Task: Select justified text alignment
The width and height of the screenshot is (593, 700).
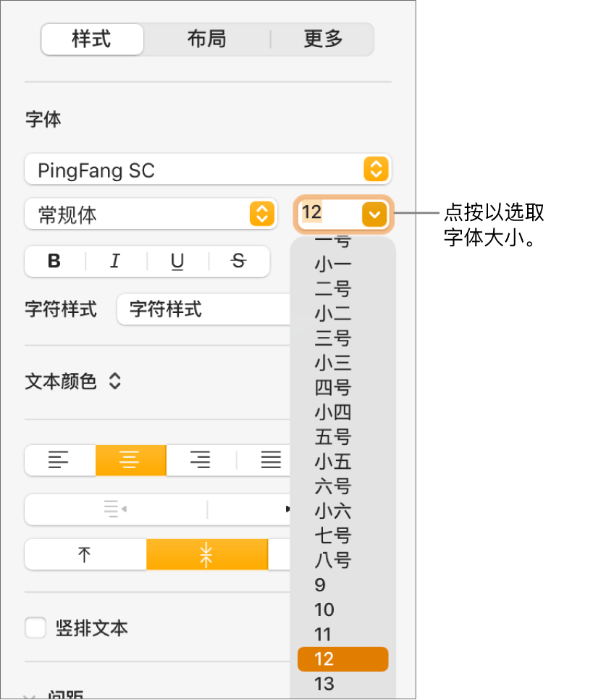Action: tap(266, 460)
